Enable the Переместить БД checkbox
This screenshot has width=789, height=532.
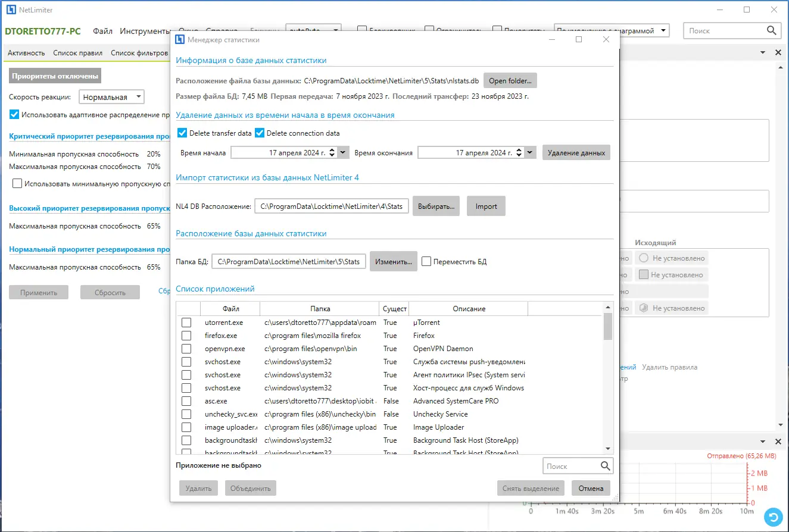click(x=426, y=261)
